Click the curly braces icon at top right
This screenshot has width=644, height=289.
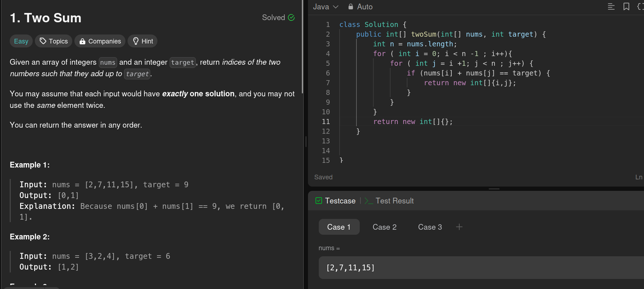640,6
